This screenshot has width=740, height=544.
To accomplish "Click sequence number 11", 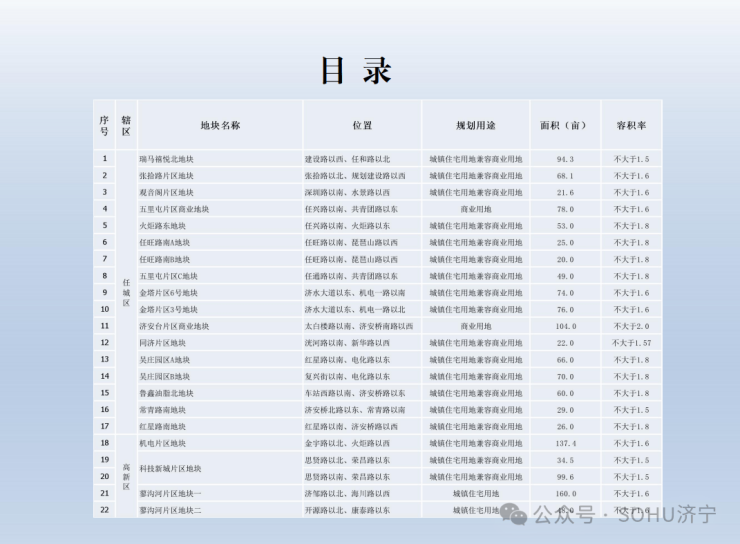I will pos(105,326).
